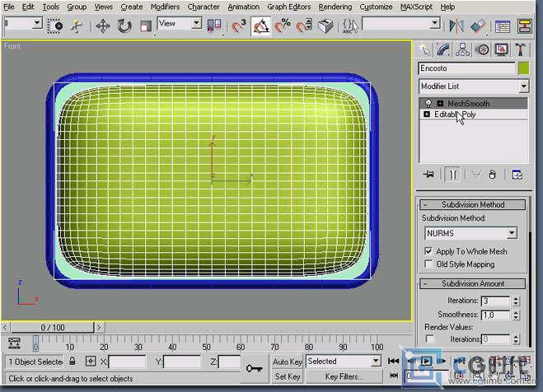Expand the Editable Poly stack entry
Image resolution: width=543 pixels, height=392 pixels.
click(x=427, y=114)
